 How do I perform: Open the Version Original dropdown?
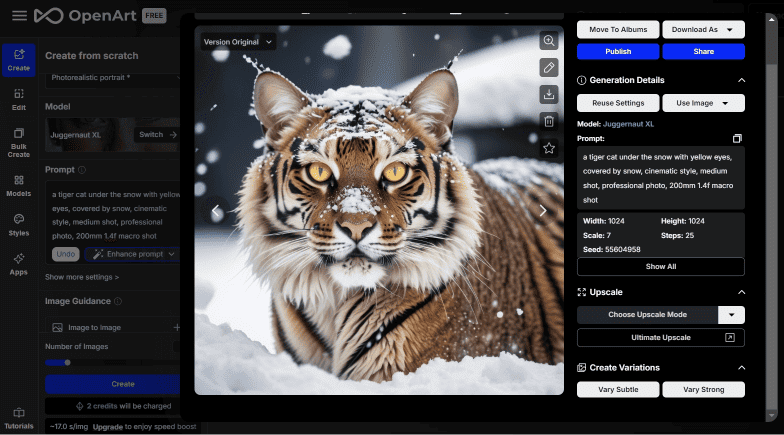click(x=238, y=42)
